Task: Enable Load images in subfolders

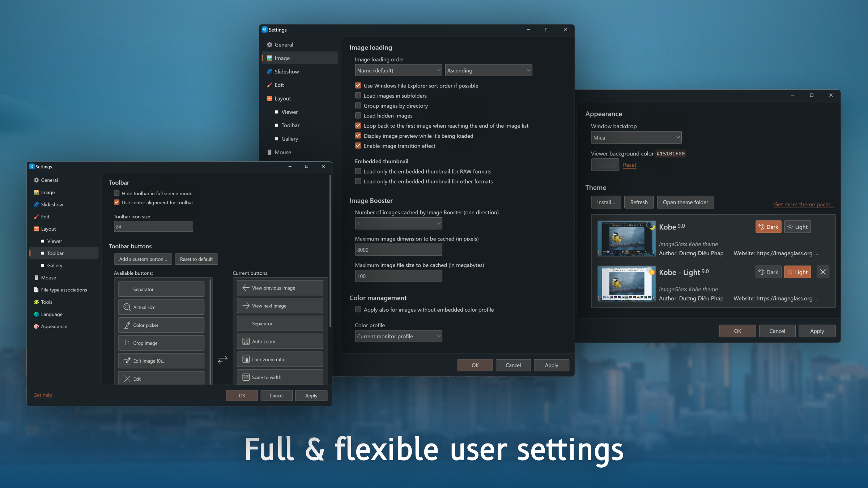Action: click(358, 95)
